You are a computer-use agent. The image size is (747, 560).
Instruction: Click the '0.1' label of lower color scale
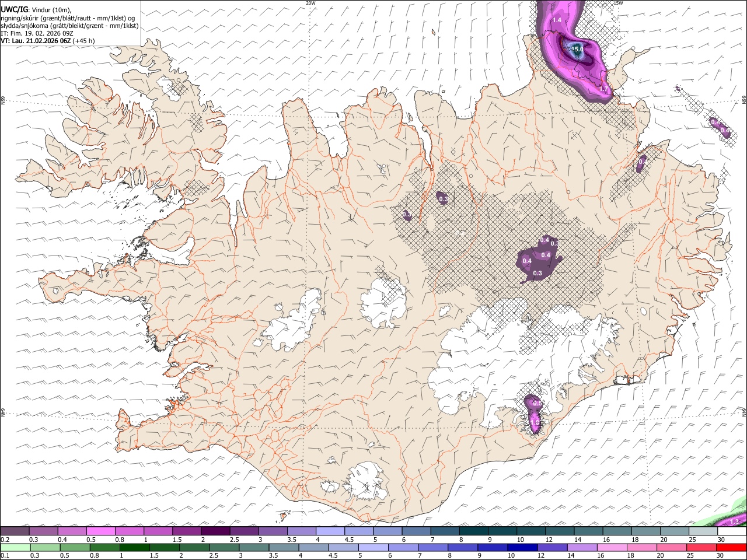5,556
